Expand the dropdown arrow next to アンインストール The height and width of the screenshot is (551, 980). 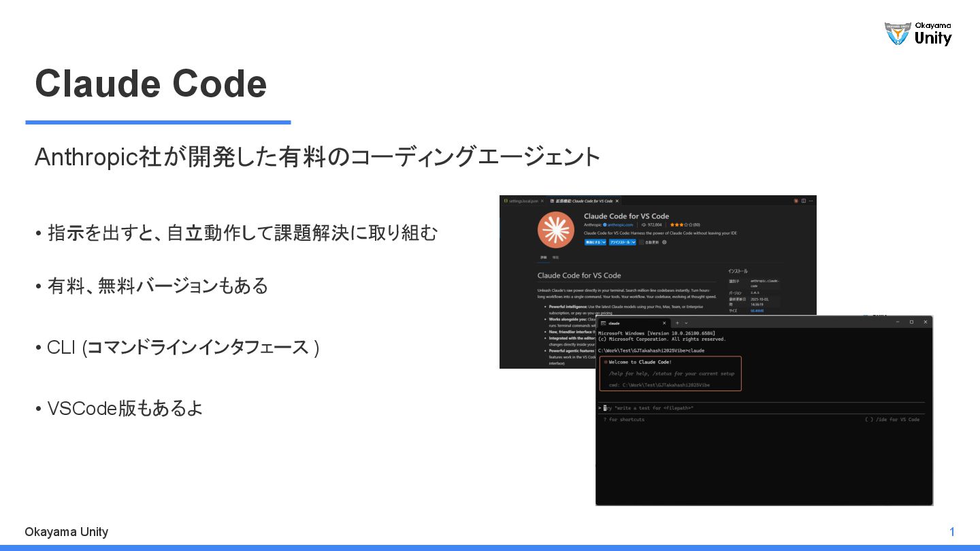tap(634, 242)
